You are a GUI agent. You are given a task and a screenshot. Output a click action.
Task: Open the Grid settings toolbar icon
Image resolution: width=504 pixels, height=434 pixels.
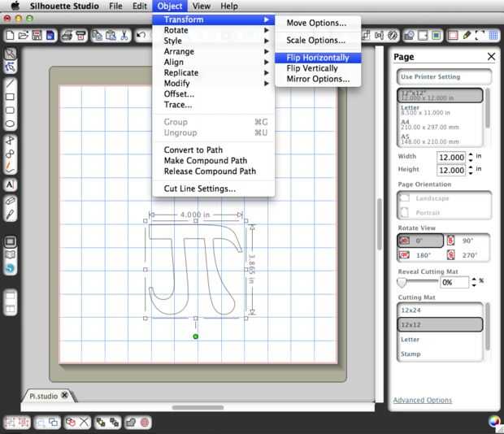[x=493, y=35]
